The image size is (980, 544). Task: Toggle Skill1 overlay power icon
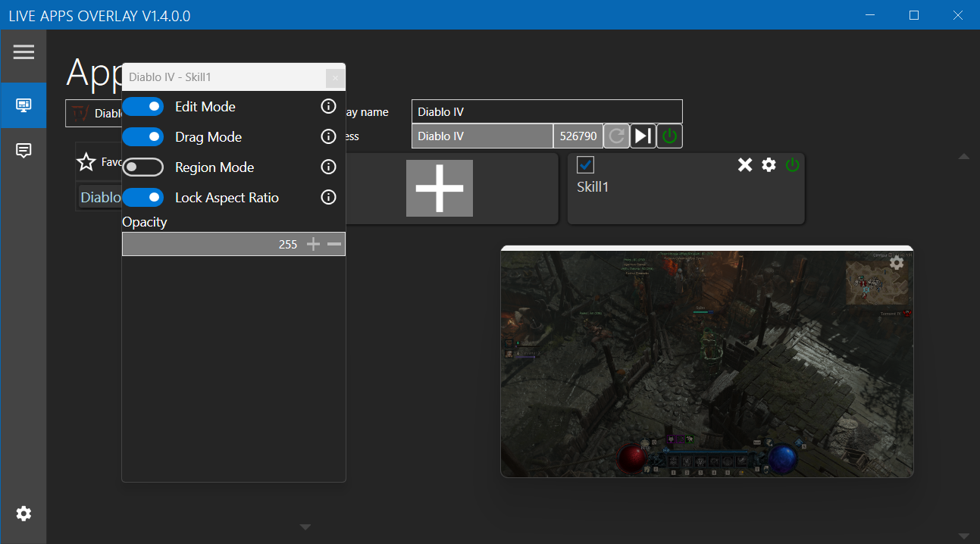point(792,164)
